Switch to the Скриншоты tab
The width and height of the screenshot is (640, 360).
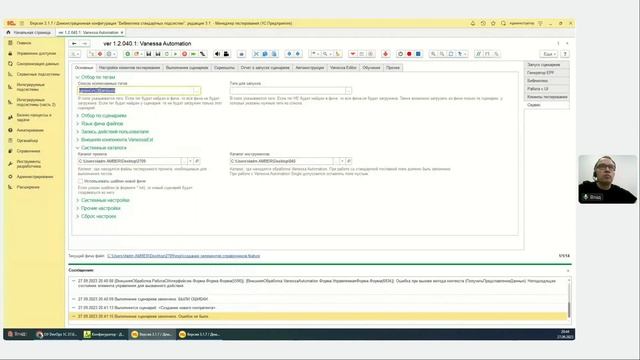[x=224, y=68]
